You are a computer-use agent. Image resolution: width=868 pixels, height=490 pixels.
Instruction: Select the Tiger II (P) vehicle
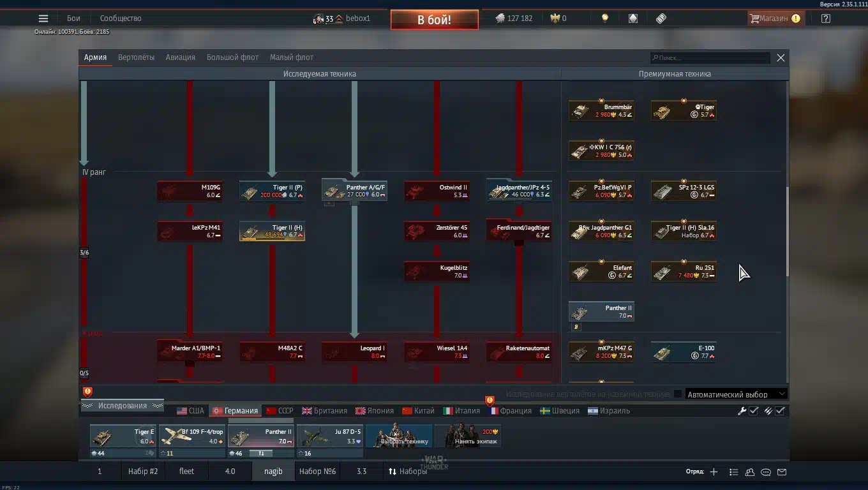coord(272,191)
